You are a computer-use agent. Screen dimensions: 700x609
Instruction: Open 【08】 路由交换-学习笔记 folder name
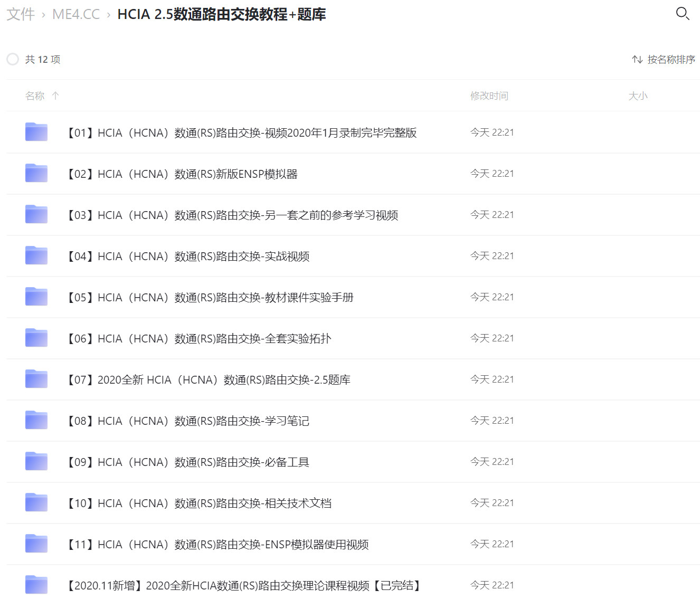187,421
